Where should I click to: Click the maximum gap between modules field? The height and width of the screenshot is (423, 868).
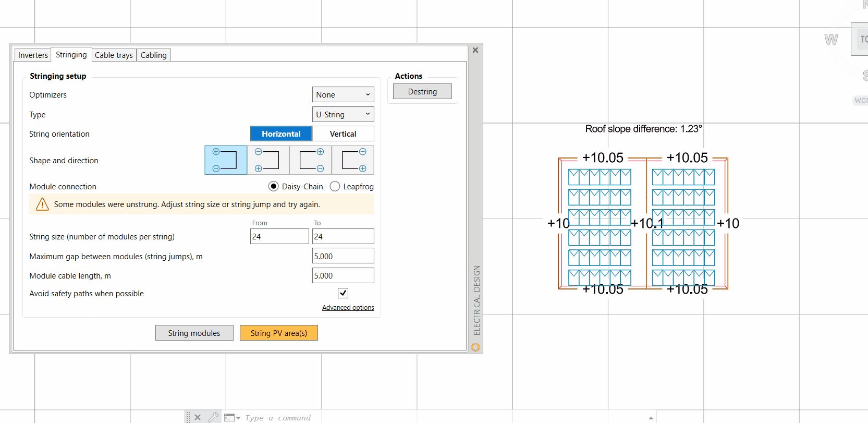[x=343, y=256]
